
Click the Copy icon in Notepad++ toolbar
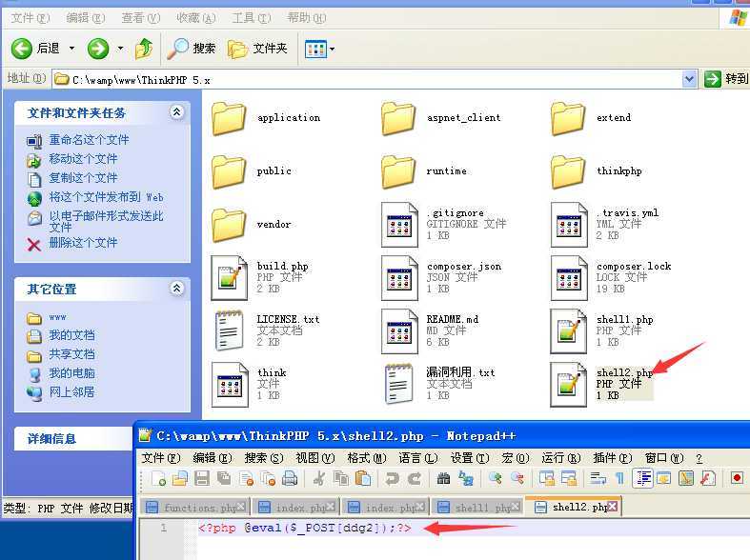tap(341, 478)
